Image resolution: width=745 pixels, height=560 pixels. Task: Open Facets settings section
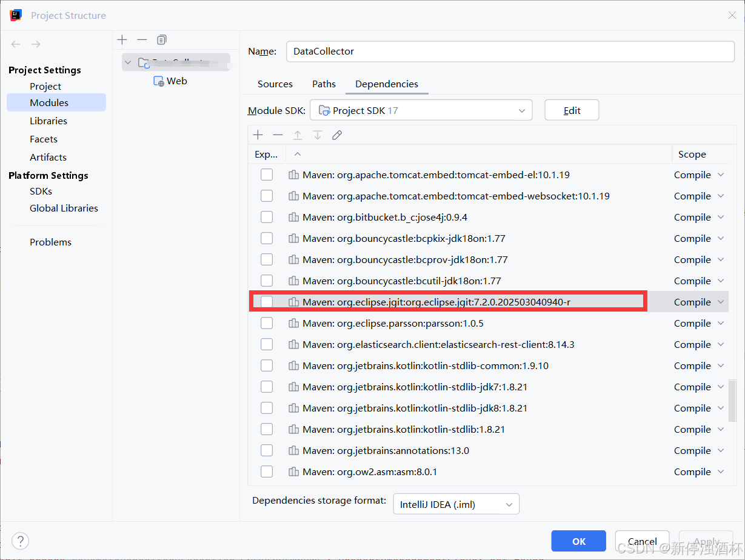coord(44,139)
